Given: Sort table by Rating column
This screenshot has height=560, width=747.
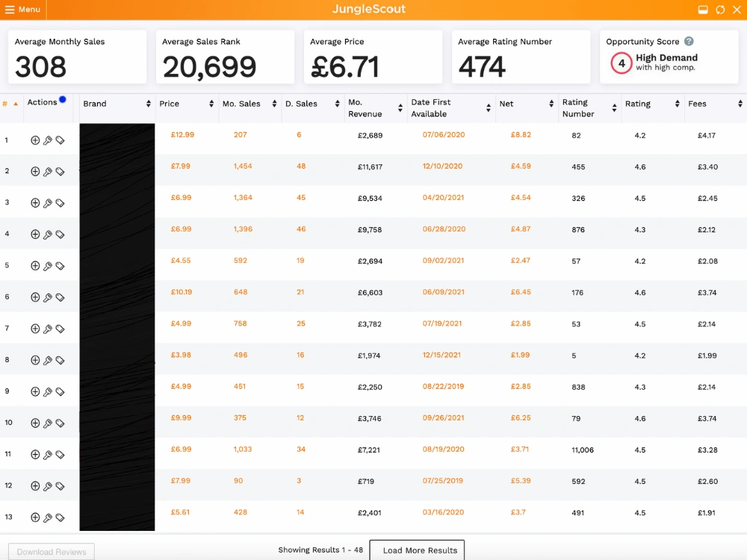Looking at the screenshot, I should point(677,104).
